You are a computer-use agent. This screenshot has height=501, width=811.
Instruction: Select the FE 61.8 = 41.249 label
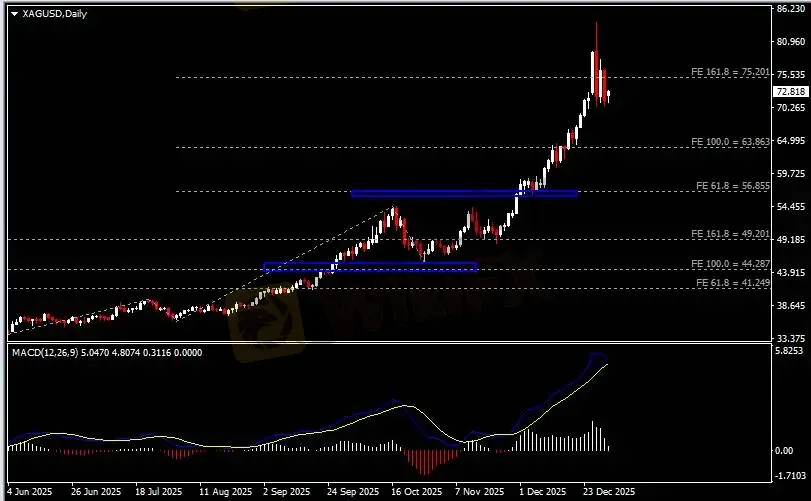click(x=733, y=283)
